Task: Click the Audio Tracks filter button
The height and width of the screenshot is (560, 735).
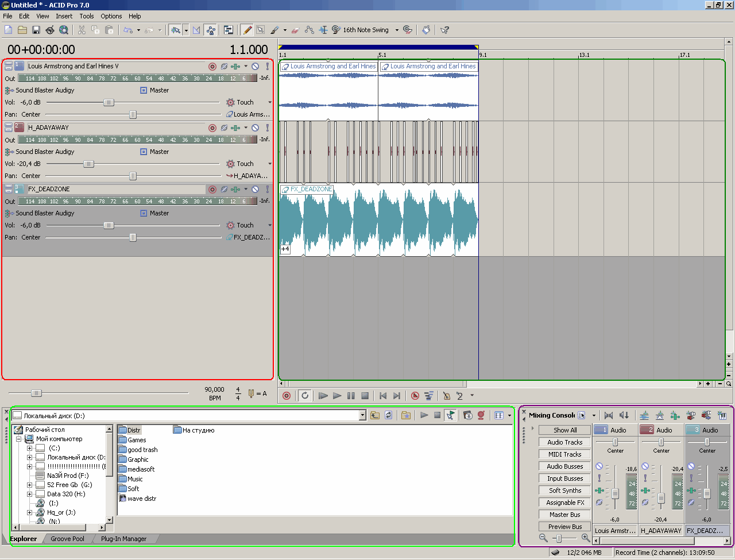Action: point(564,442)
